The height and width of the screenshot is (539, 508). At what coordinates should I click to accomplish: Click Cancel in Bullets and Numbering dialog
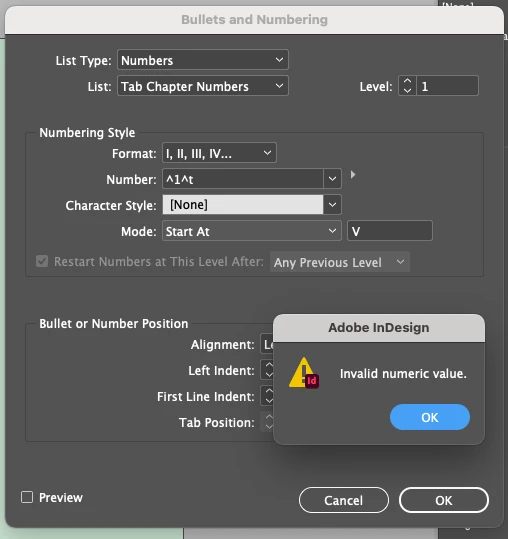click(x=344, y=500)
